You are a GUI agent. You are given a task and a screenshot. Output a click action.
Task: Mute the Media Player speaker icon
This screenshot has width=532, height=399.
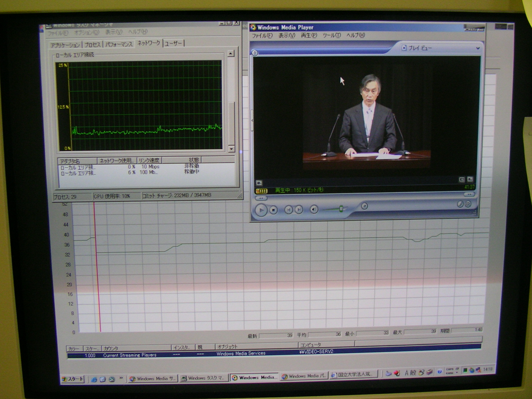click(x=314, y=209)
